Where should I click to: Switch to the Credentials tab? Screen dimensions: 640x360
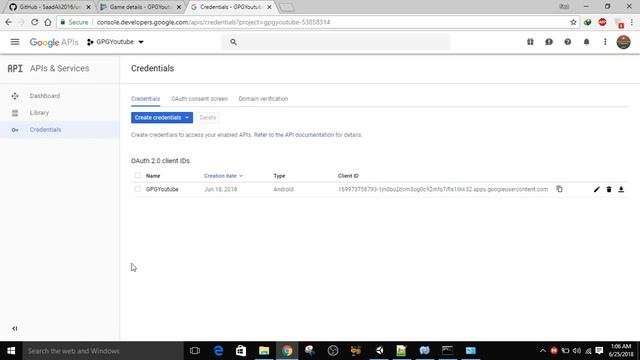pos(145,99)
